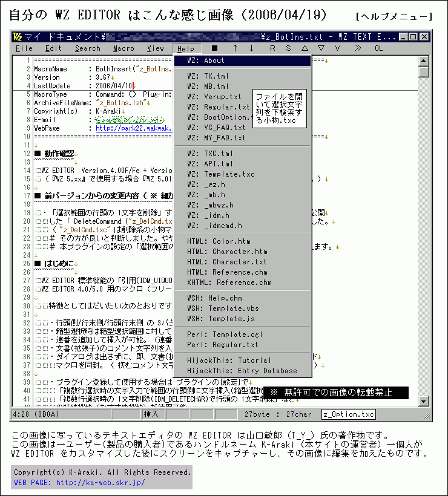Select HTML: Reference.chm menu entry

pos(243,272)
